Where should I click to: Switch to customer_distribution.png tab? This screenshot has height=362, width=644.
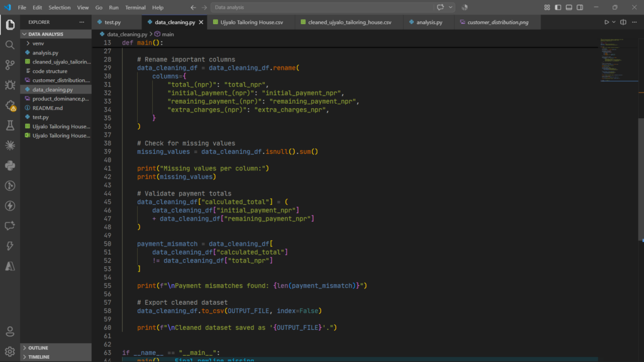click(x=498, y=22)
